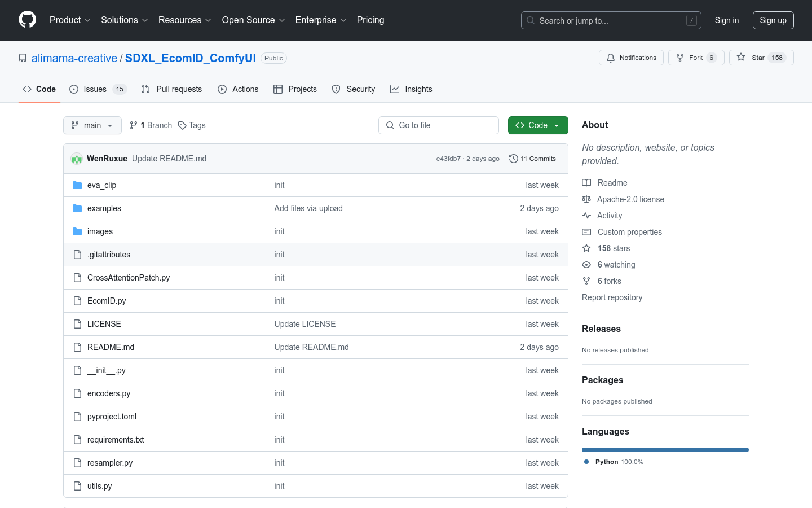Click the book icon beside Readme
This screenshot has height=508, width=812.
click(x=586, y=183)
